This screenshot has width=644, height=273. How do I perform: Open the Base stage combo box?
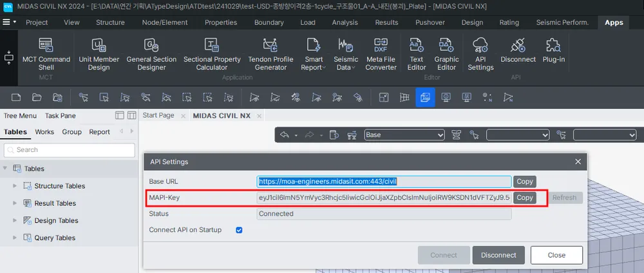[404, 135]
